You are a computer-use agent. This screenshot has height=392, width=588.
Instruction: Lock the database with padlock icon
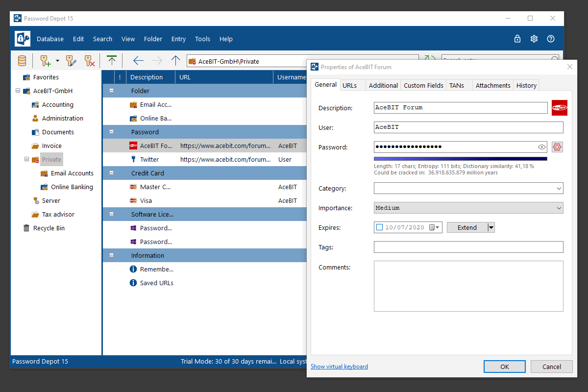517,39
